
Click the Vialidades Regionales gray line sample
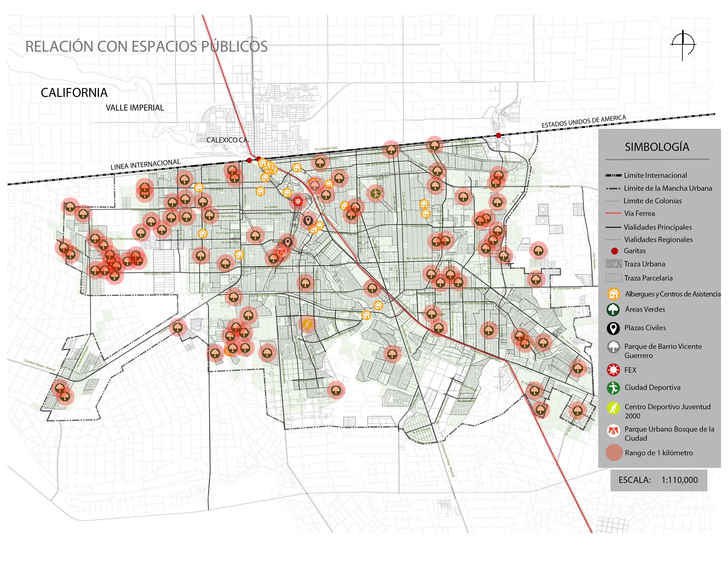(613, 240)
